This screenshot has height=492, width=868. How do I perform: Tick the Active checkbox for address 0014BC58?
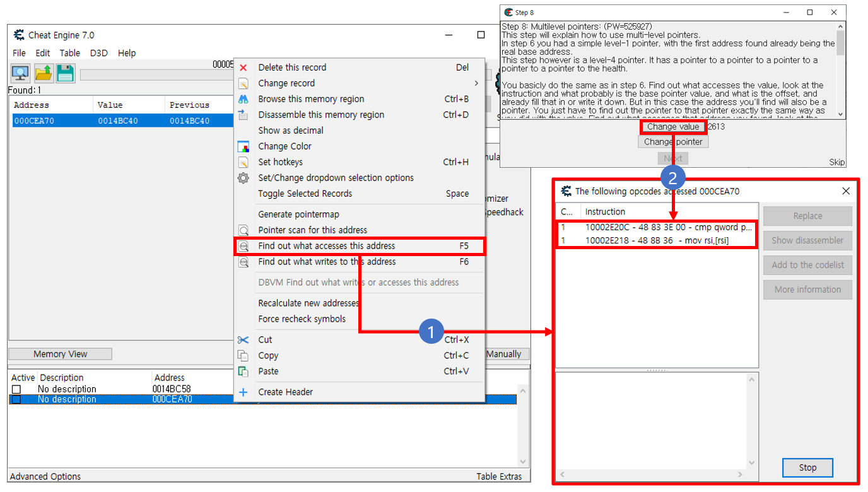tap(16, 390)
